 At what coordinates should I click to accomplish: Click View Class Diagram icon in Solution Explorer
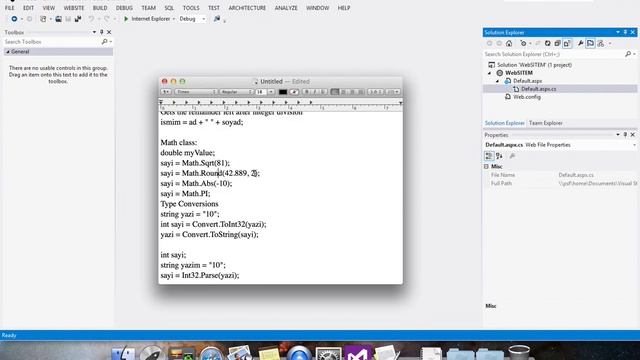pyautogui.click(x=600, y=43)
